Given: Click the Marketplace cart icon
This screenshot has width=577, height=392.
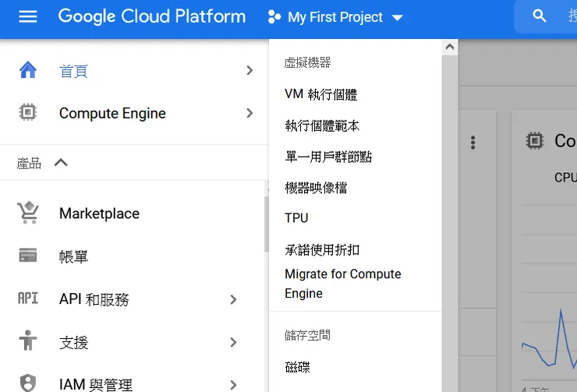Looking at the screenshot, I should pos(28,213).
